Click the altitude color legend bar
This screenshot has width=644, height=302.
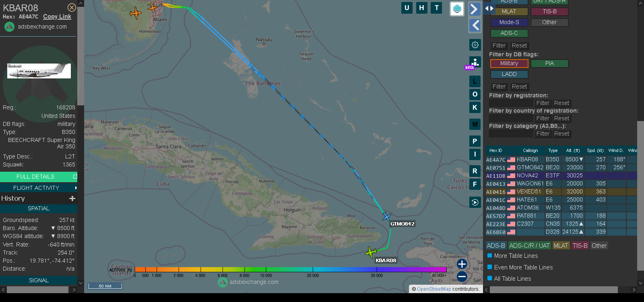(290, 269)
